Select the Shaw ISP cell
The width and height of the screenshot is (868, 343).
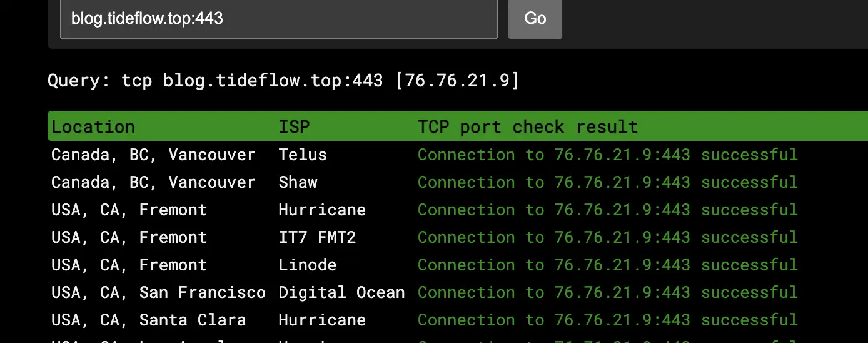298,182
